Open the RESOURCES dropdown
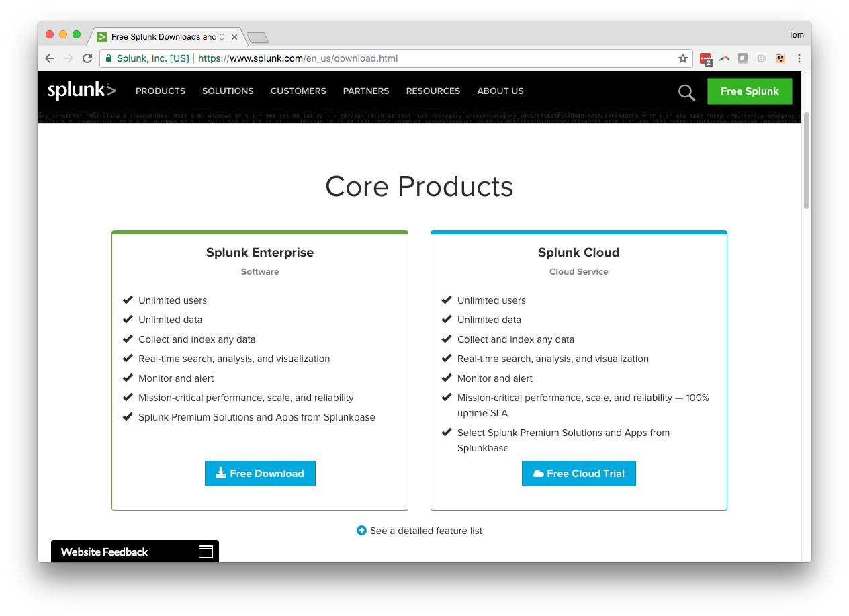Image resolution: width=849 pixels, height=616 pixels. (433, 91)
